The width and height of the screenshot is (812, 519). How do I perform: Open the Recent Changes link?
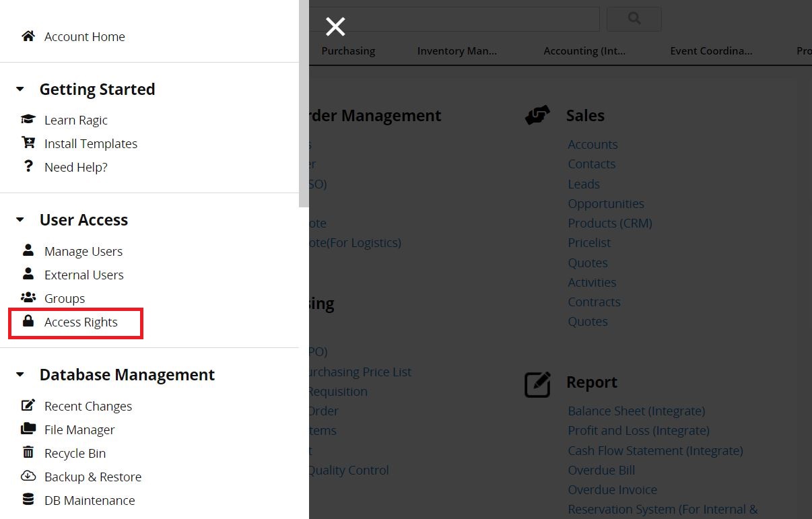pyautogui.click(x=88, y=406)
